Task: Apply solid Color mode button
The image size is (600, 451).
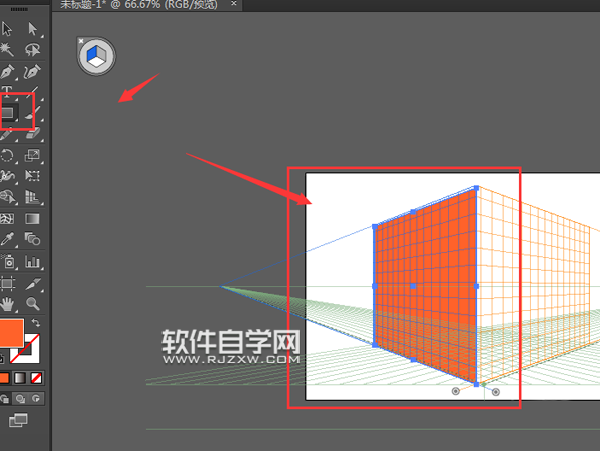Action: [4, 378]
